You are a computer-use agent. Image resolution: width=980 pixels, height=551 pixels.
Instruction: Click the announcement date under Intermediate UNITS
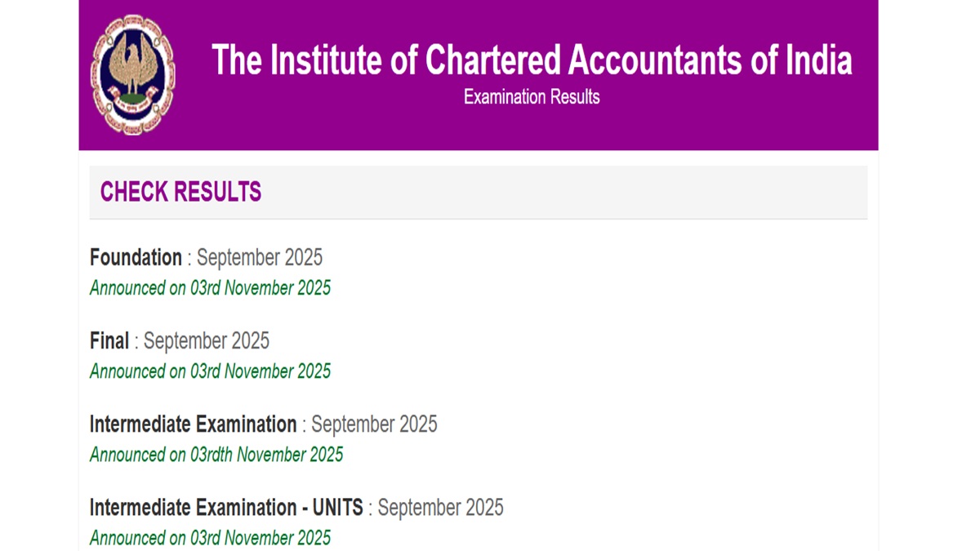pos(210,538)
